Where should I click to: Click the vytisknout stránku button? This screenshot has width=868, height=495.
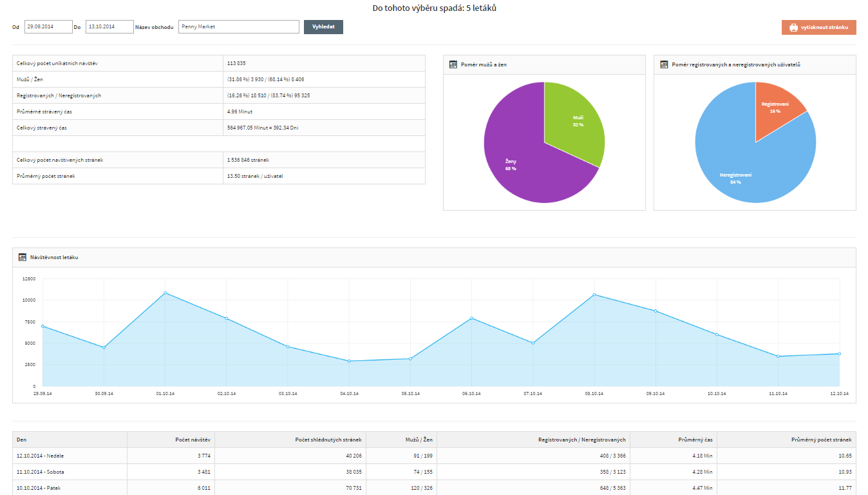pyautogui.click(x=819, y=27)
